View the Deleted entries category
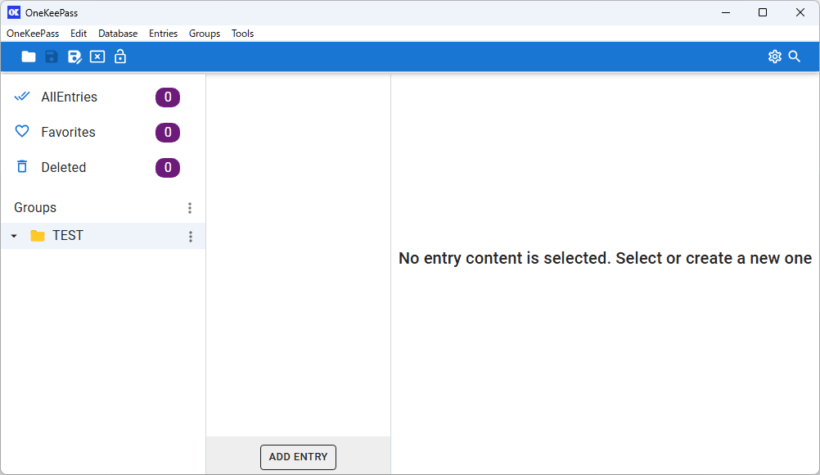 click(x=63, y=167)
